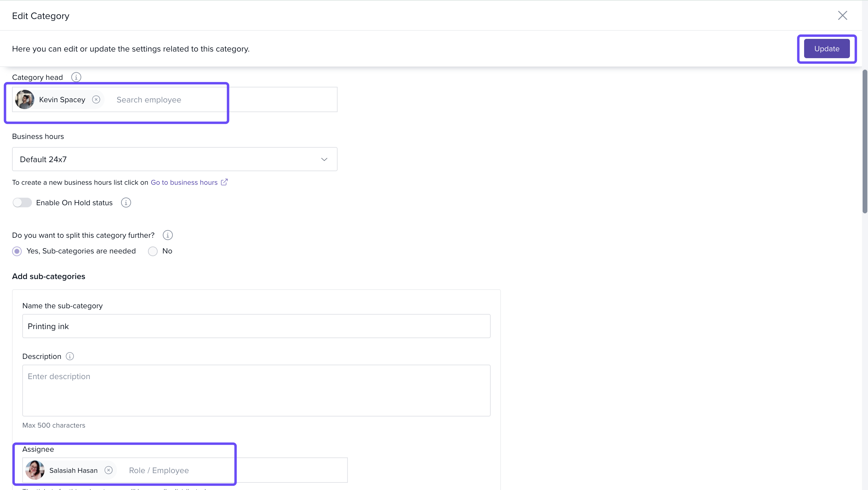Screen dimensions: 868x490
Task: Select 'Yes, Sub-categories are needed' radio
Action: (17, 251)
